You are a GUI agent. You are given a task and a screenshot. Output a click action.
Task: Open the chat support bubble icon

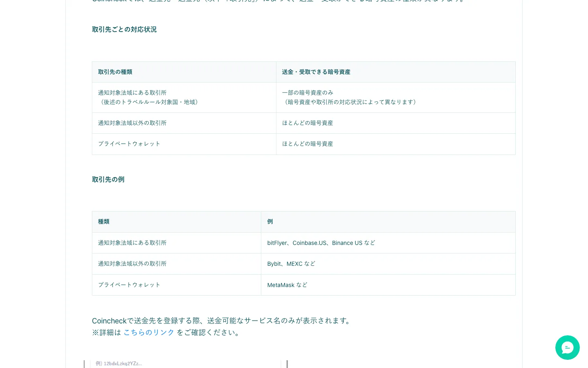[567, 348]
